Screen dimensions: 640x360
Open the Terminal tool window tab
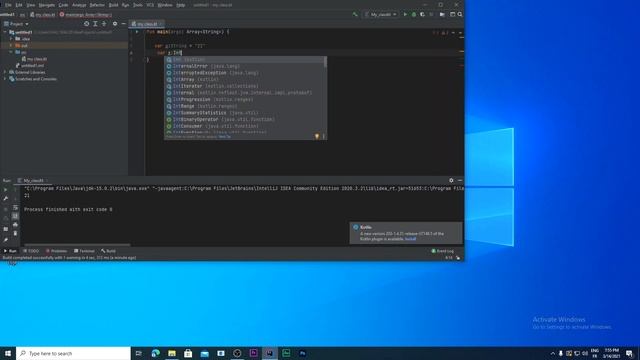point(84,251)
